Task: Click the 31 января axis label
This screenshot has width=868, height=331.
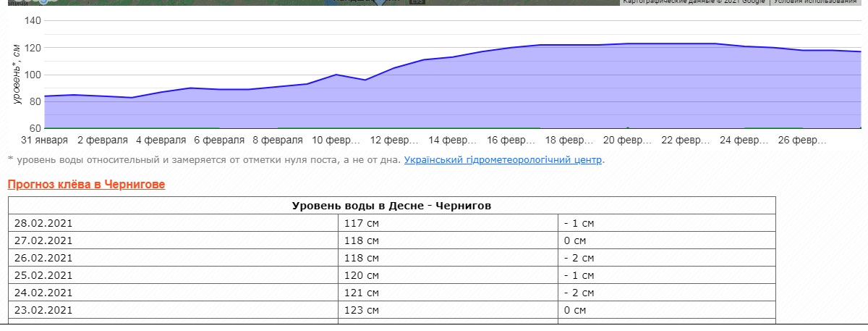Action: coord(45,140)
